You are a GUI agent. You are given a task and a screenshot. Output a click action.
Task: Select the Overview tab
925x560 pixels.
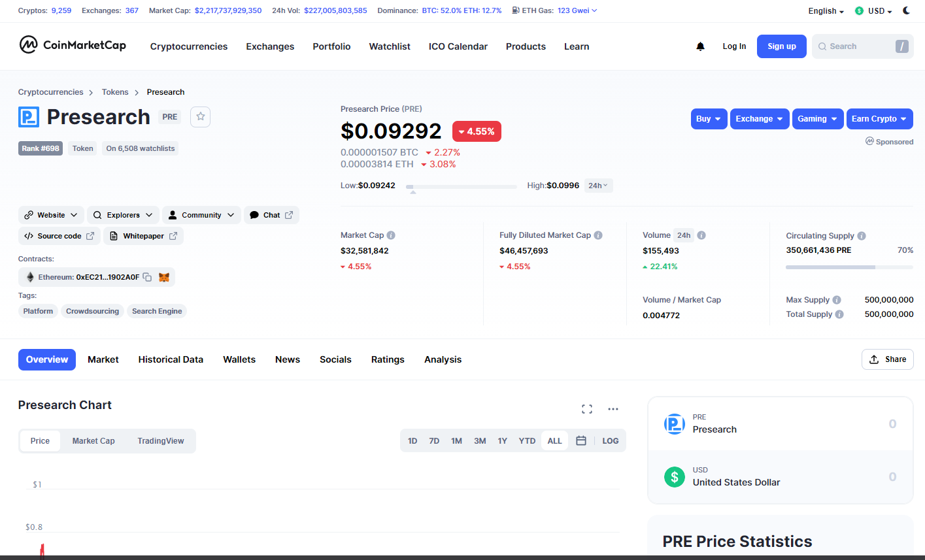click(x=47, y=359)
